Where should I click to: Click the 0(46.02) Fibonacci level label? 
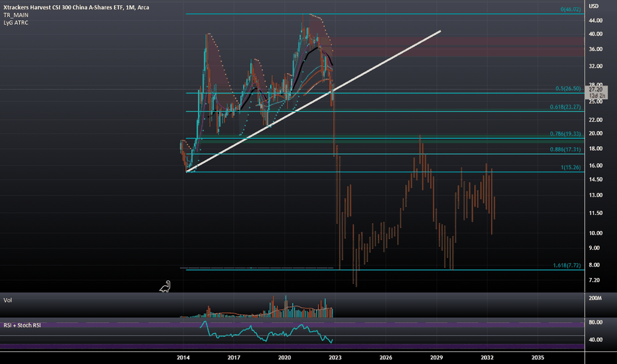tap(571, 9)
